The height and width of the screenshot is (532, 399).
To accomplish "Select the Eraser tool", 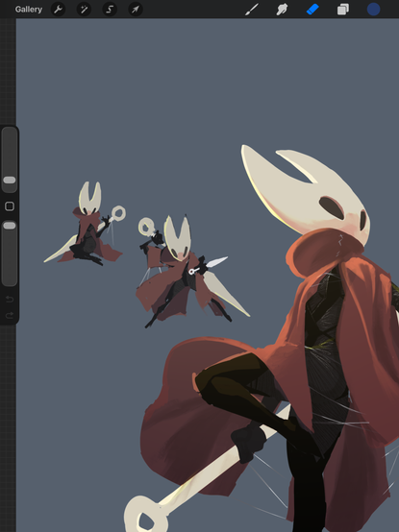I will pos(312,10).
